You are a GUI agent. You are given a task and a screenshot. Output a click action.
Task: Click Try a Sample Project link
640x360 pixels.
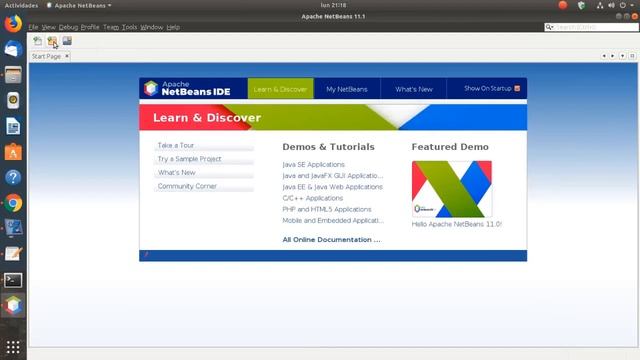pos(189,159)
